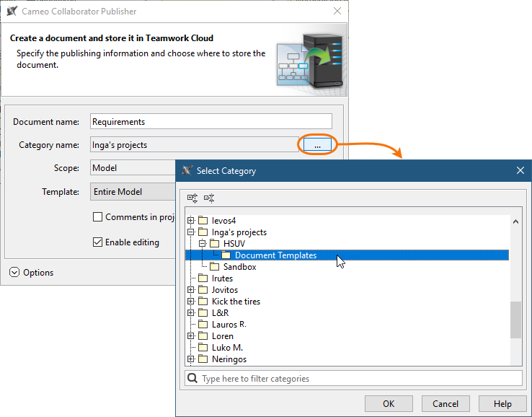Screen dimensions: 532x417
Task: Select the Lauros R. category label
Action: 229,325
